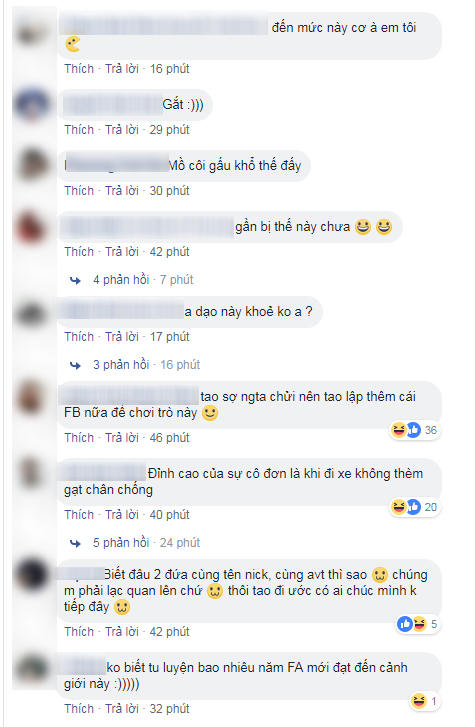Click the Pacman emoji in the first comment

tap(73, 44)
